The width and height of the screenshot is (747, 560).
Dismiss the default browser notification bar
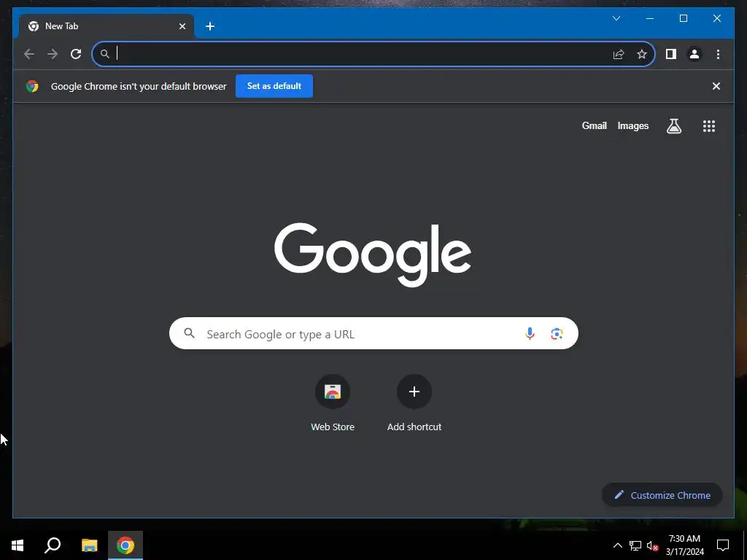[716, 86]
